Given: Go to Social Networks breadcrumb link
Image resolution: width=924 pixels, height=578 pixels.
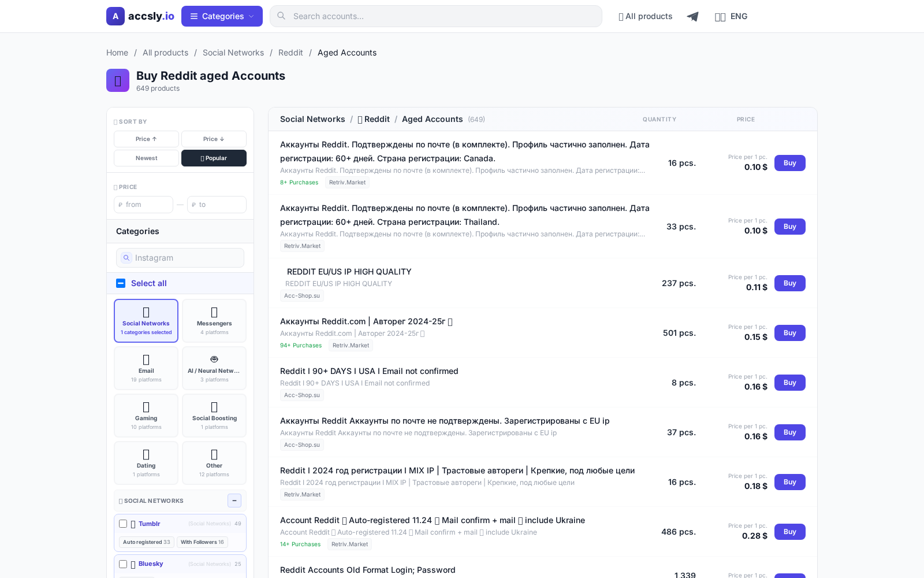Looking at the screenshot, I should (x=233, y=53).
